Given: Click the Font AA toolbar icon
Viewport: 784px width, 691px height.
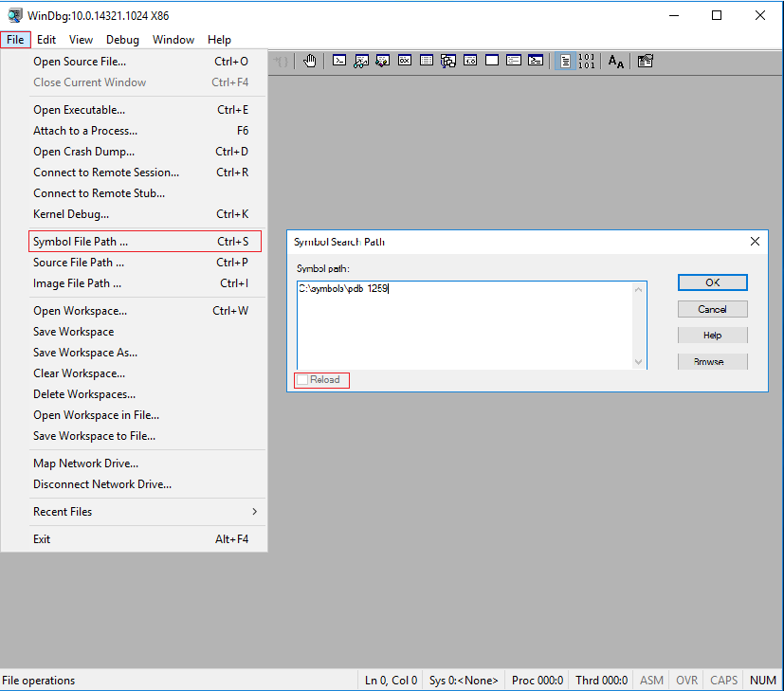Looking at the screenshot, I should coord(615,61).
